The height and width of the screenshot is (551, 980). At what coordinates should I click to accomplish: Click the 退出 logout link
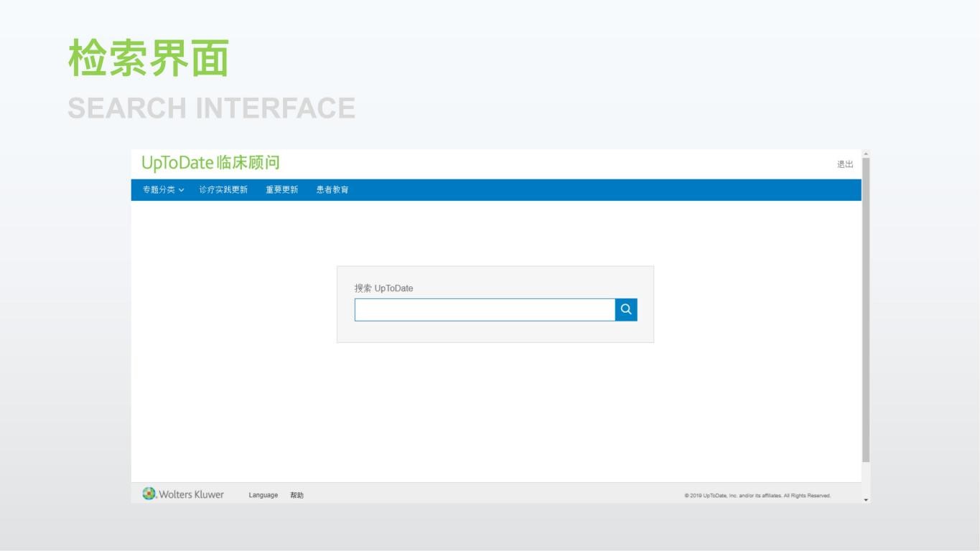pos(845,164)
